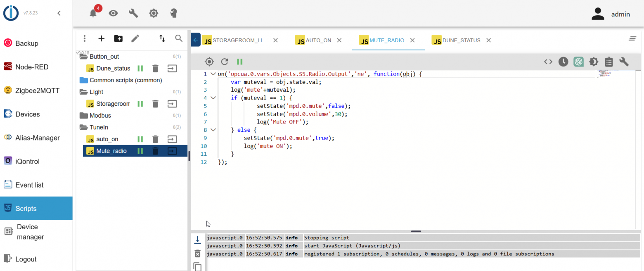Screen dimensions: 644x271
Task: Create a new script folder
Action: click(x=118, y=38)
